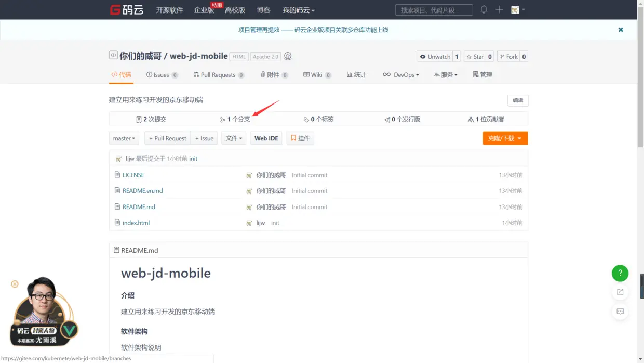Click the README.en.md file icon
644x363 pixels.
(x=117, y=191)
